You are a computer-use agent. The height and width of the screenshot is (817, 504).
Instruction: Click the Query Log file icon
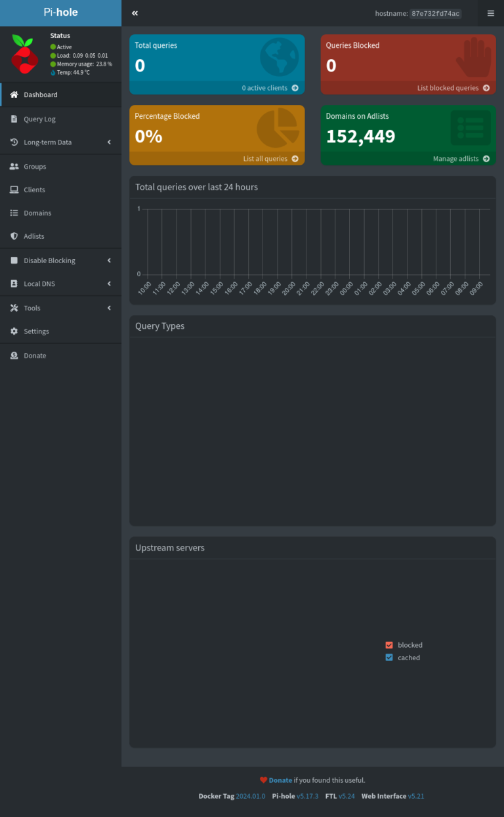tap(14, 119)
